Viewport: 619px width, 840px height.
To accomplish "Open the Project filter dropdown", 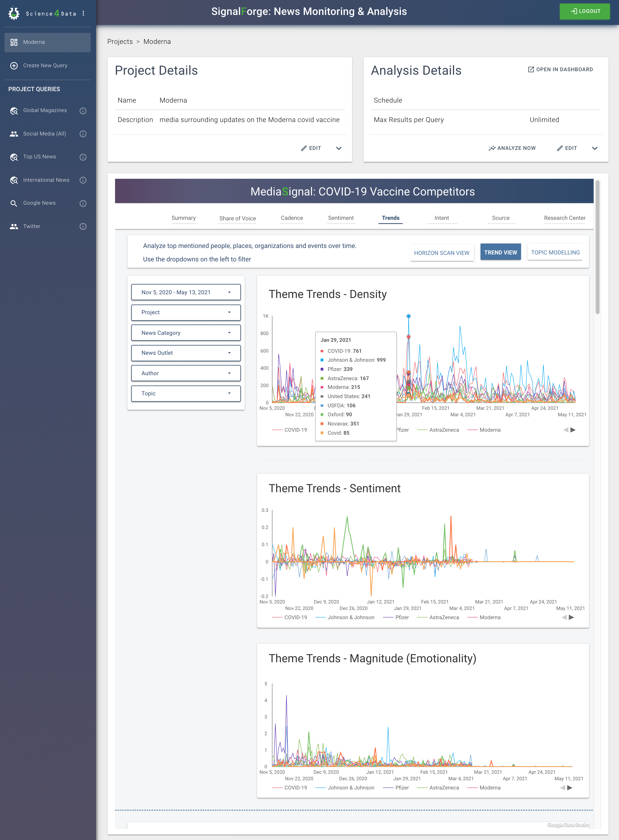I will [x=186, y=312].
